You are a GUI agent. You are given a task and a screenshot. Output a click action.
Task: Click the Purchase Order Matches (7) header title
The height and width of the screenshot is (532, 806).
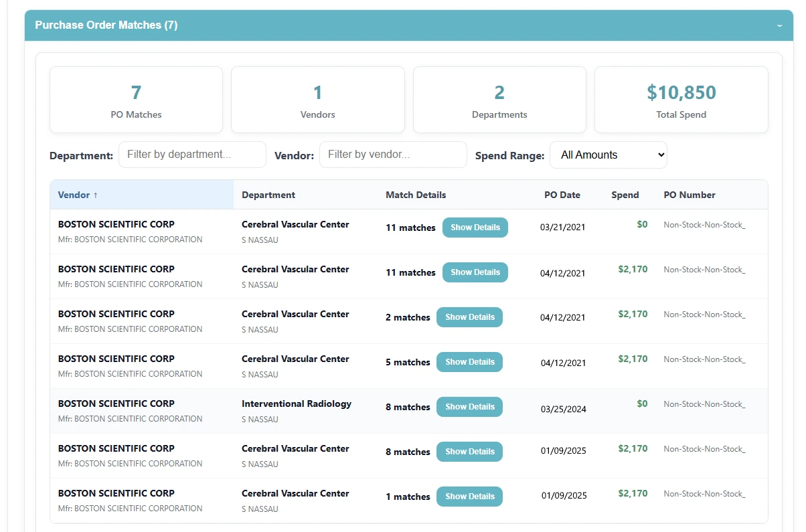point(106,25)
